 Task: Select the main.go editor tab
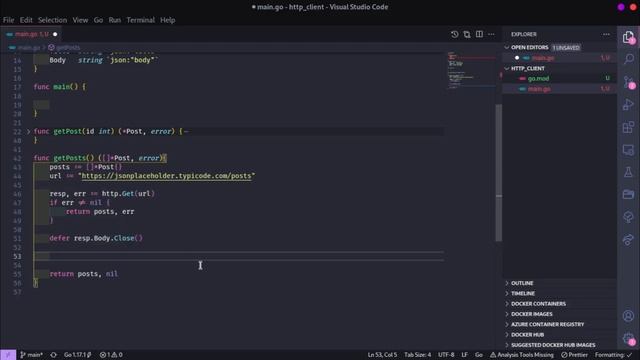click(x=31, y=34)
